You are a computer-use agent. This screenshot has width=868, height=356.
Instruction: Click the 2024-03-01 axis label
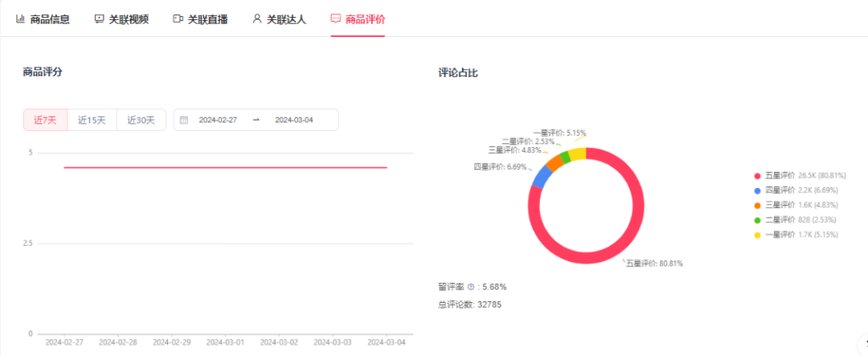click(225, 342)
